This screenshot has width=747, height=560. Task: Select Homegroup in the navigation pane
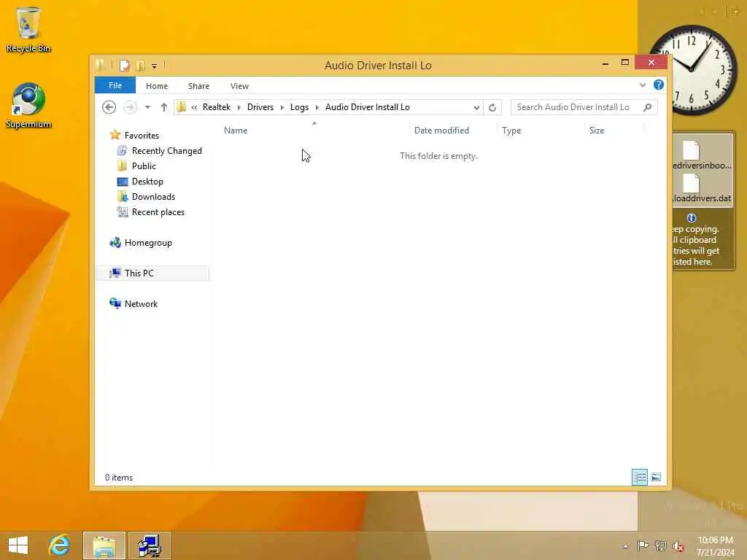pos(147,243)
